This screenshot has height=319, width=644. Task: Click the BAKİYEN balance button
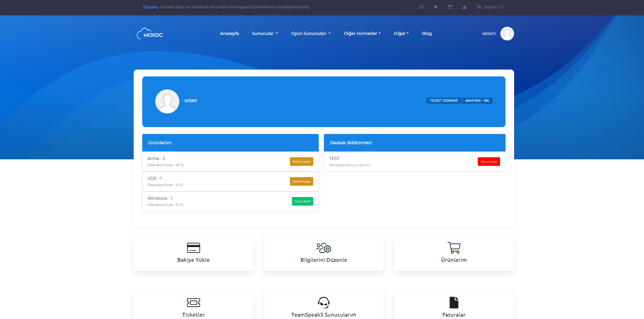pyautogui.click(x=477, y=101)
